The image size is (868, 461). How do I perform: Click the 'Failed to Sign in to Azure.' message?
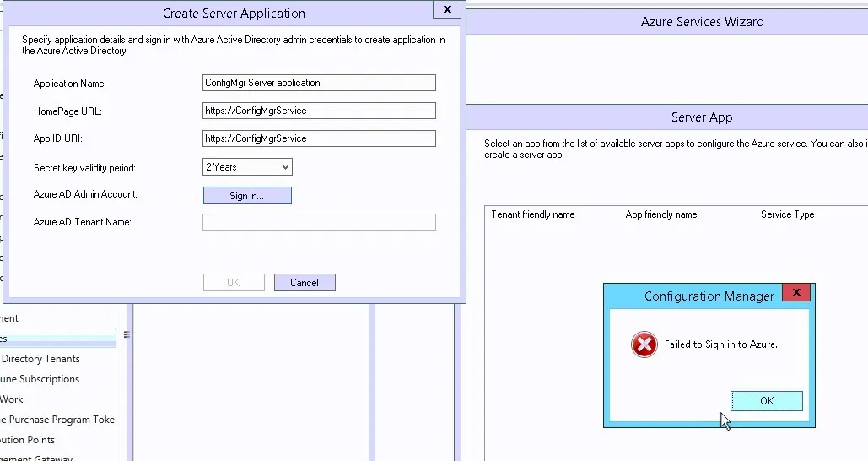click(x=720, y=344)
